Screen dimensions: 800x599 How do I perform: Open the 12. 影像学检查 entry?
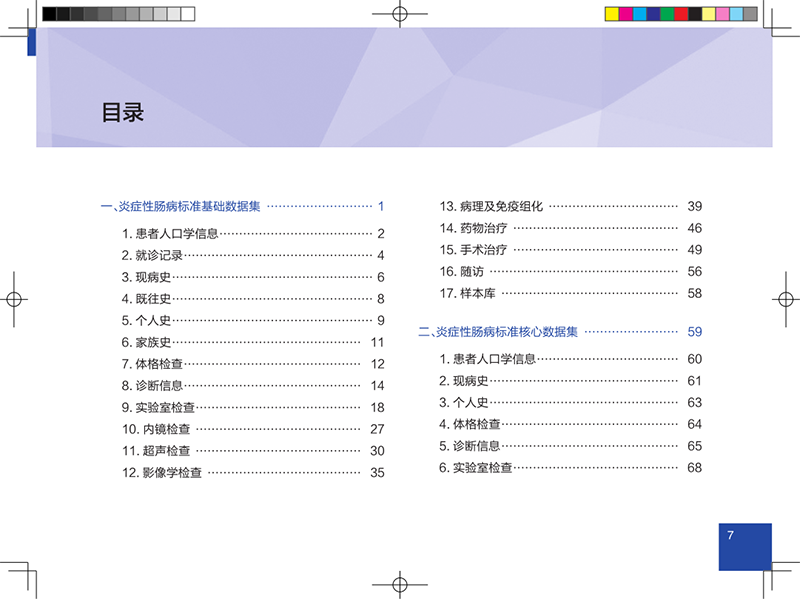coord(253,472)
